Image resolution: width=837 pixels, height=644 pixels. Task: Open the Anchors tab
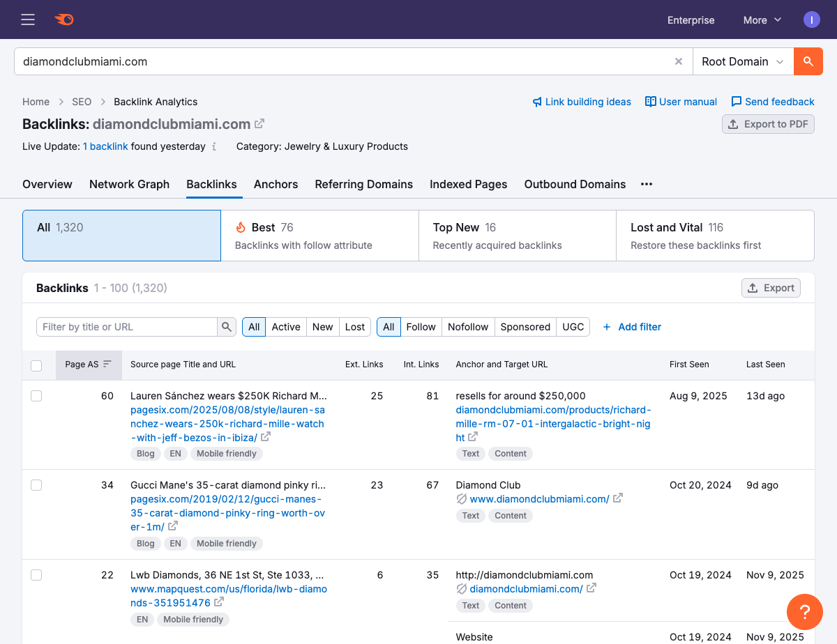[276, 184]
